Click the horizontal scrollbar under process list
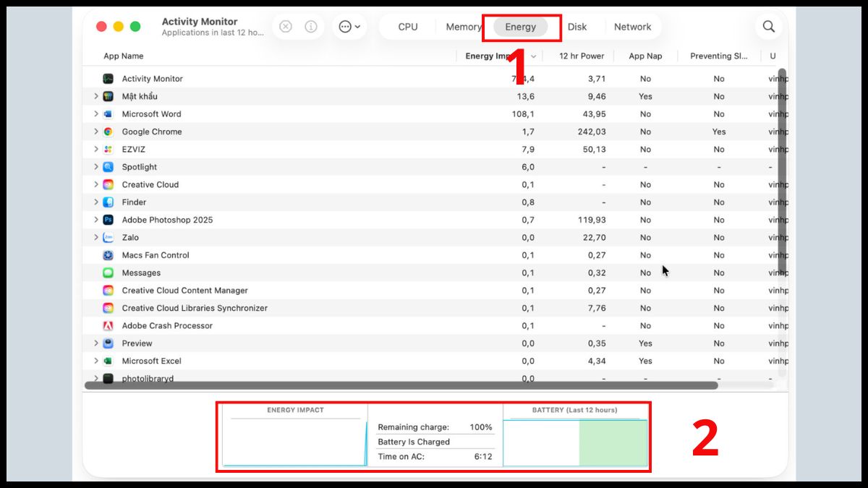 coord(401,385)
